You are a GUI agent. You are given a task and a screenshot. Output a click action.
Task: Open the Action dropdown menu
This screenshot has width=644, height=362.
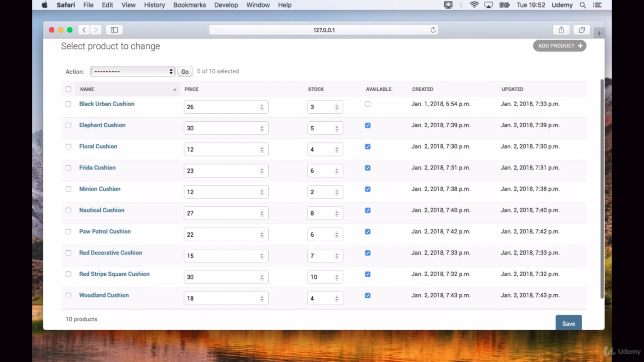[x=133, y=71]
